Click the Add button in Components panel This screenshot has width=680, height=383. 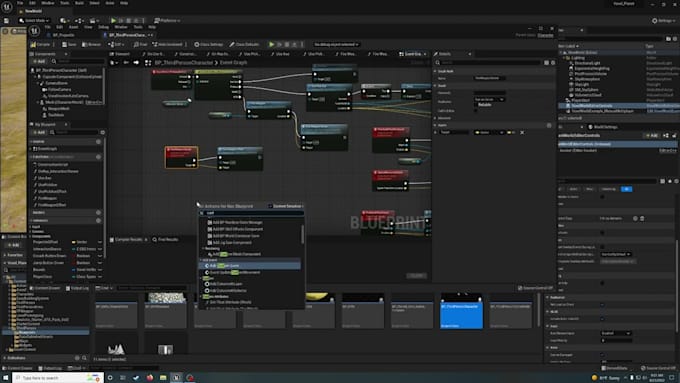[x=39, y=61]
